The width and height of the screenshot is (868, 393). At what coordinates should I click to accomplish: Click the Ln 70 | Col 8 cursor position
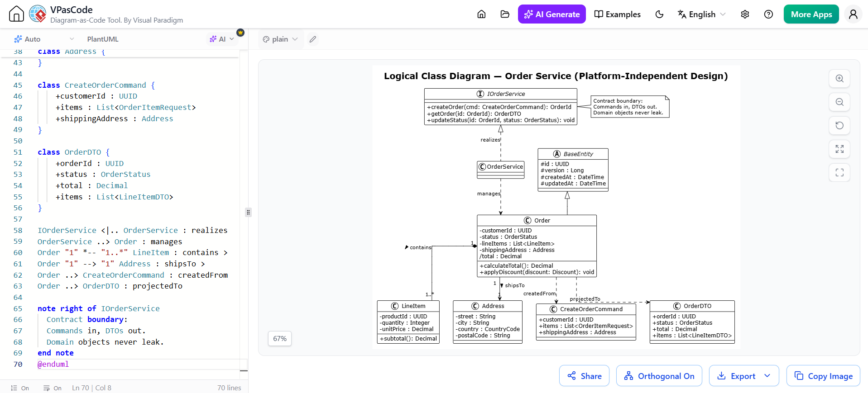[x=91, y=388]
